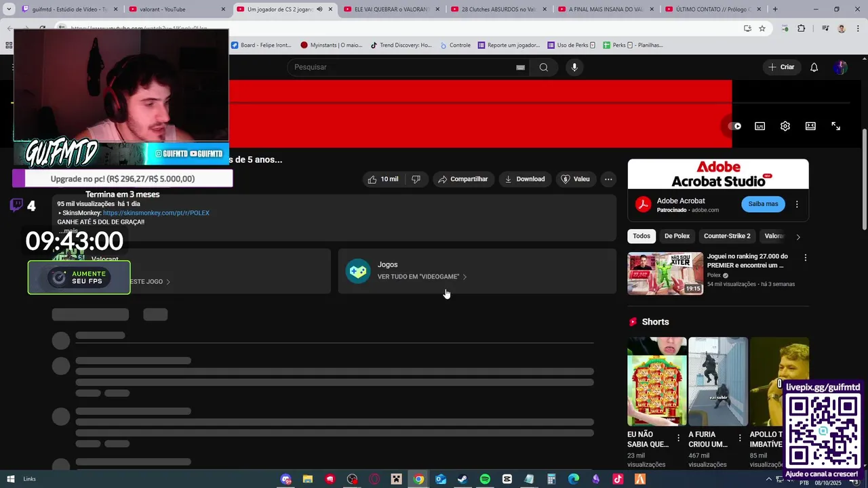Screen dimensions: 868x488
Task: Switch to 'ÚLTIMO CONTATO // Prólogo' tab
Action: coord(713,9)
